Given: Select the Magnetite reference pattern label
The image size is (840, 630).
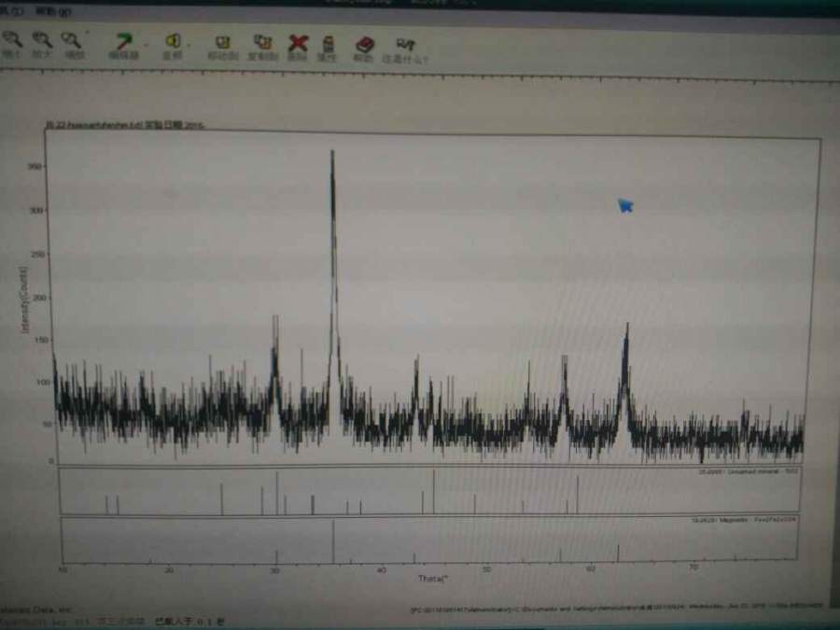Looking at the screenshot, I should (744, 520).
